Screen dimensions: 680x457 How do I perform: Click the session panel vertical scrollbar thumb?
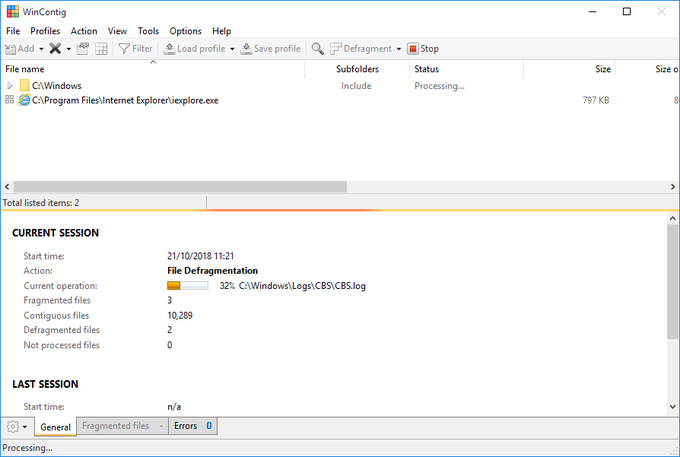[x=673, y=282]
